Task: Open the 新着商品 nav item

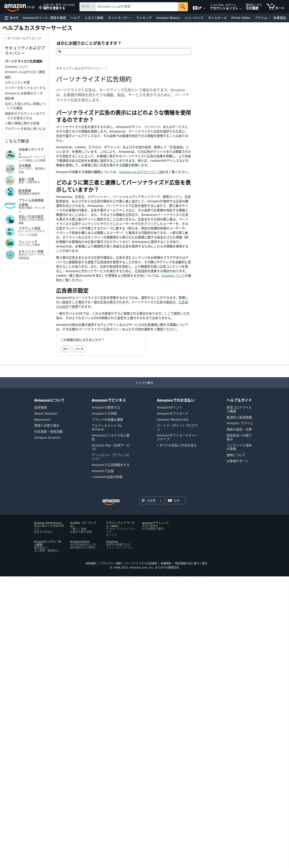Action: [x=280, y=18]
